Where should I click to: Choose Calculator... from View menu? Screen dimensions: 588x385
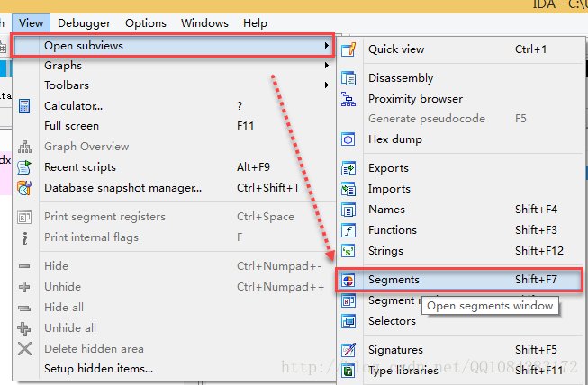(173, 106)
